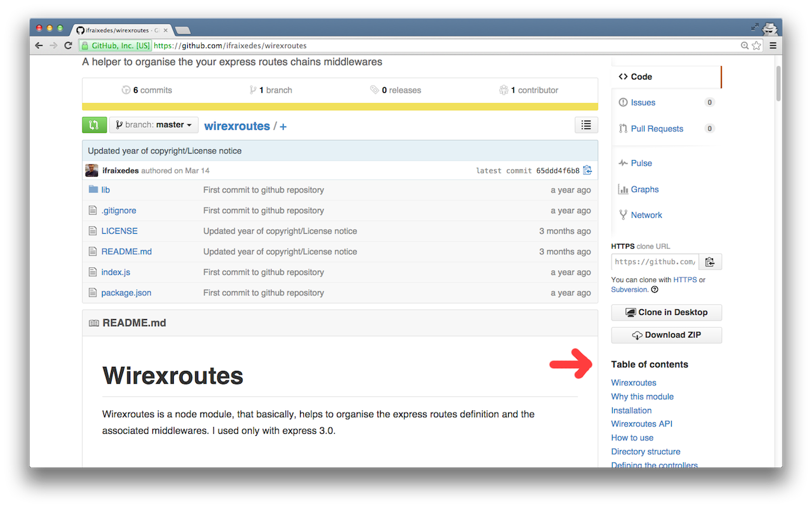Screen dimensions: 812x508
Task: Click the Wirexroutes README heading
Action: click(173, 375)
